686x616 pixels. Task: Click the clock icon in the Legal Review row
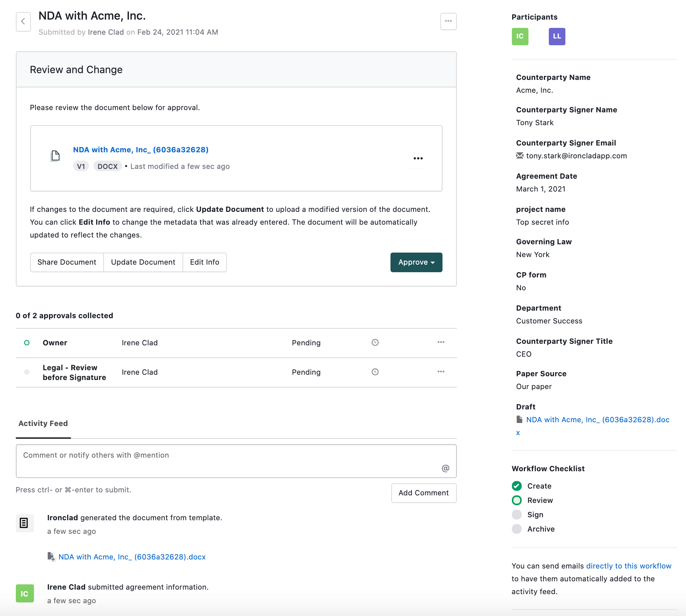click(x=375, y=372)
